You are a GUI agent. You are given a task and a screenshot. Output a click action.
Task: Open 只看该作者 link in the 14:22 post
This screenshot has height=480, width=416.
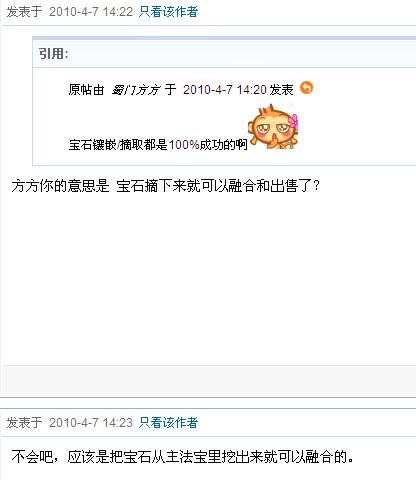click(168, 12)
